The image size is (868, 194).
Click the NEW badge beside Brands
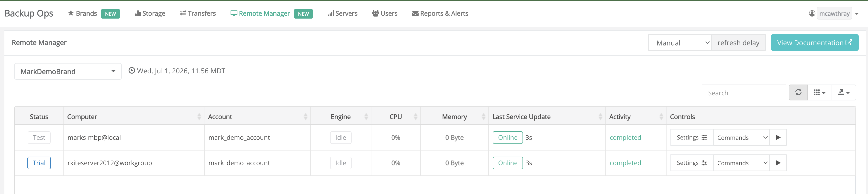[111, 14]
